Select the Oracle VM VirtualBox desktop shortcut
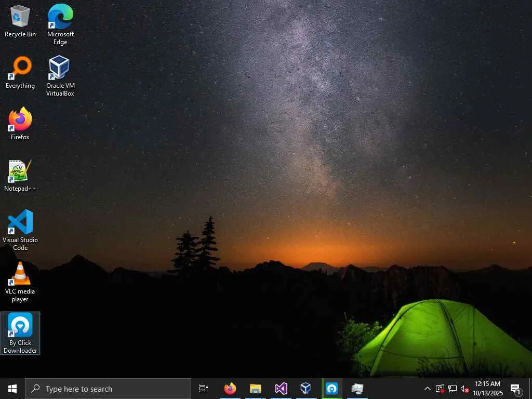 pyautogui.click(x=60, y=76)
